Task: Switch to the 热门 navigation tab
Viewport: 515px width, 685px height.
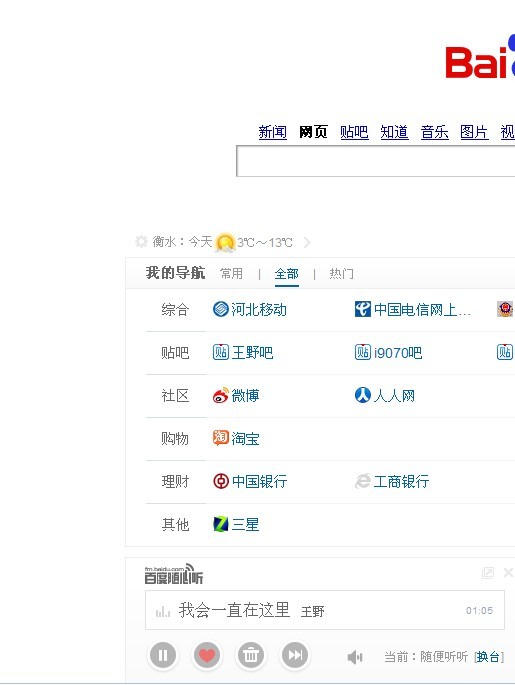Action: tap(341, 273)
